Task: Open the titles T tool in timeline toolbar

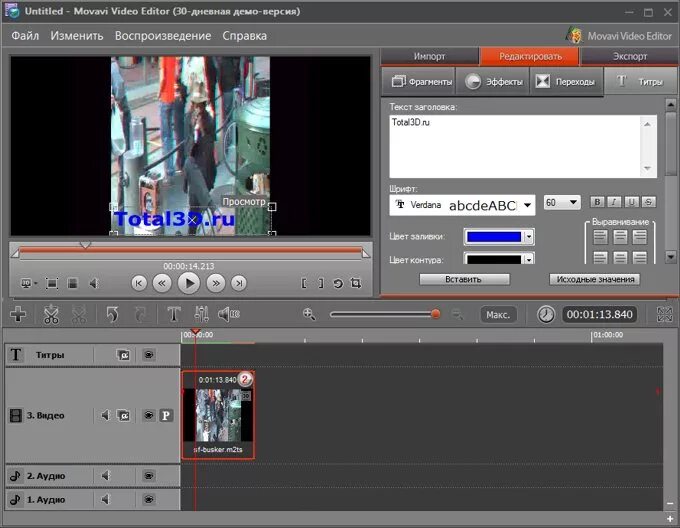Action: (x=174, y=314)
